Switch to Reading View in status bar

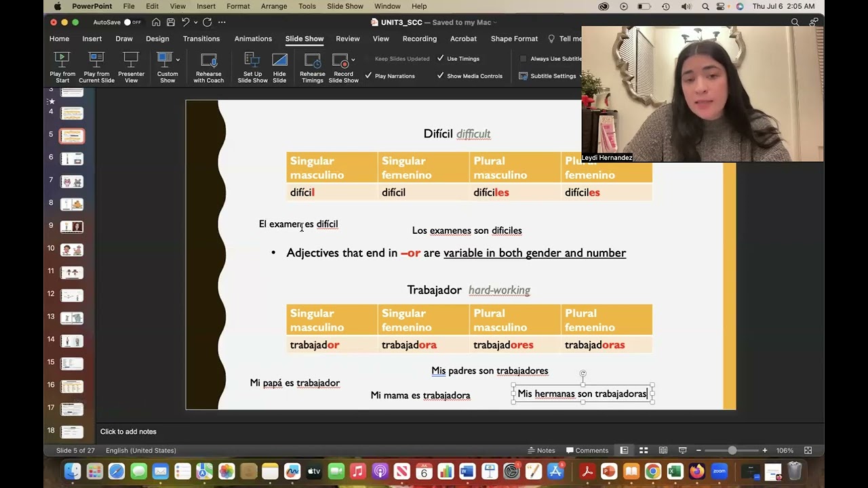tap(663, 450)
